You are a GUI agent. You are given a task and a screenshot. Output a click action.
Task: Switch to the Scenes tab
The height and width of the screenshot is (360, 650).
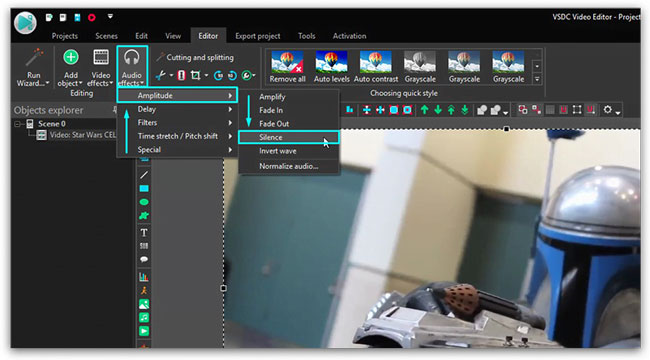(107, 36)
